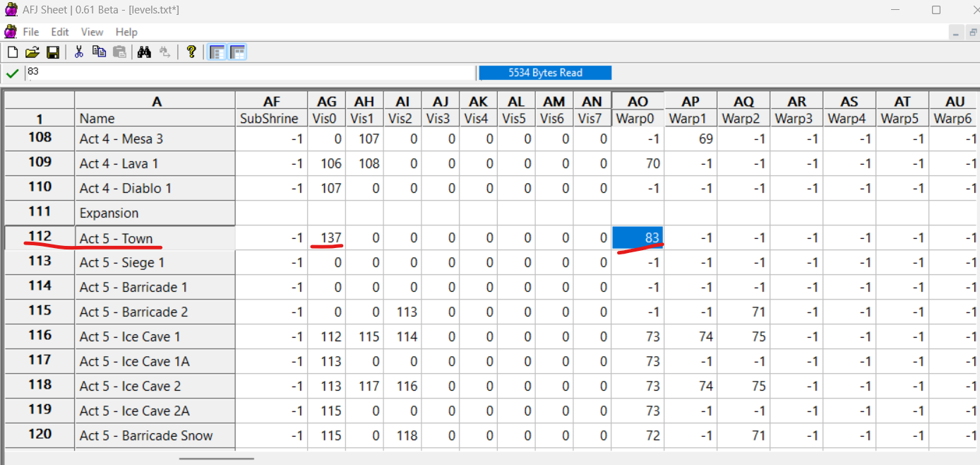The height and width of the screenshot is (465, 980).
Task: Save levels.txt with the floppy disk icon
Action: point(52,52)
